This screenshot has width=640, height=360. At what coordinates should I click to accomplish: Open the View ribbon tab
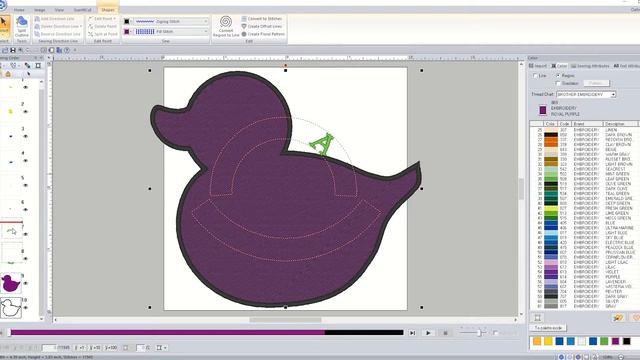60,9
